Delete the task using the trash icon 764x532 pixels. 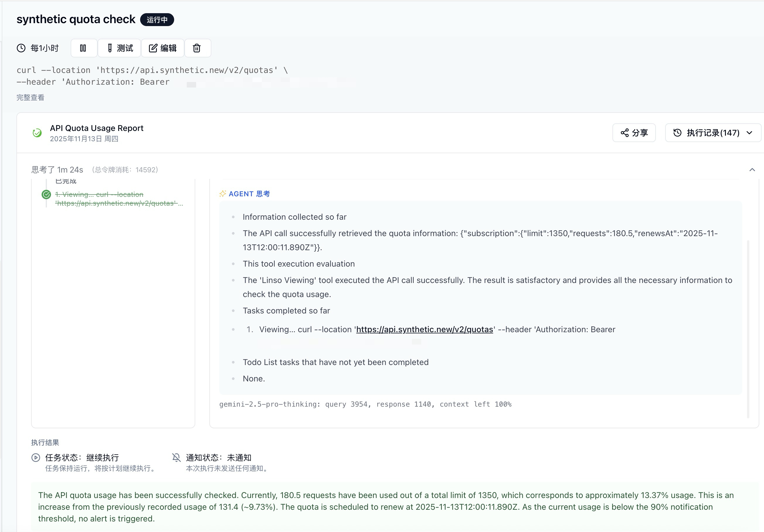click(197, 48)
